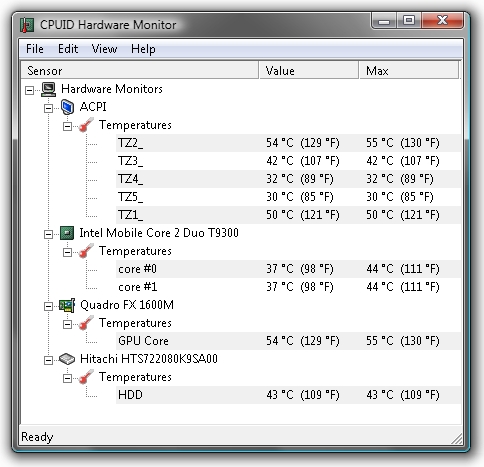Click the Quadro FX 1600M graphics card icon
484x467 pixels.
tap(67, 305)
